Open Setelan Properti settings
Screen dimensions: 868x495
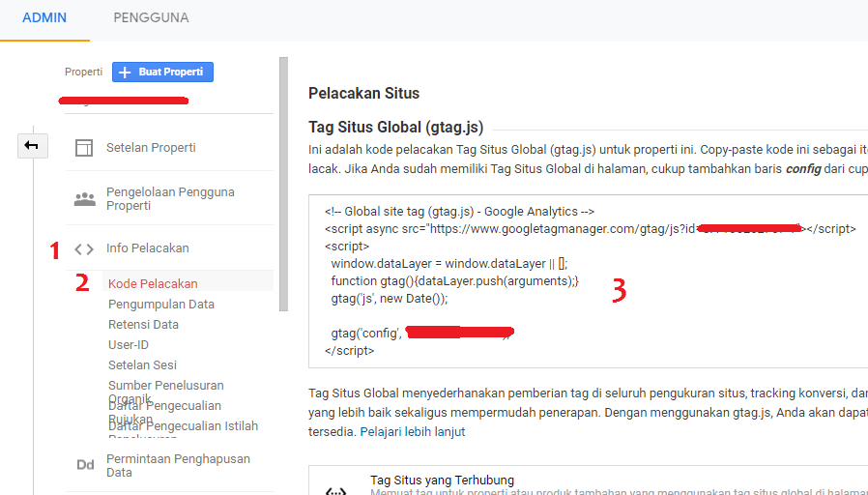point(151,148)
